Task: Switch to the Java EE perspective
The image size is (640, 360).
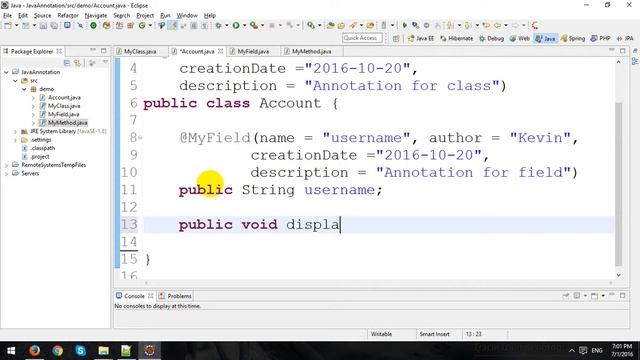Action: (421, 38)
